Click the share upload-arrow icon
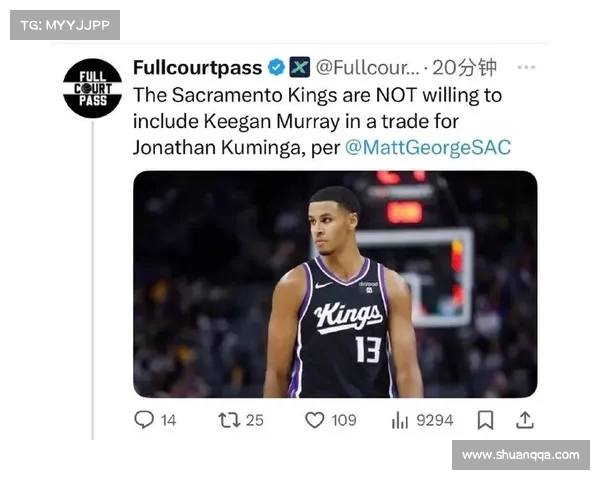Viewport: 600px width, 480px height. pyautogui.click(x=524, y=420)
